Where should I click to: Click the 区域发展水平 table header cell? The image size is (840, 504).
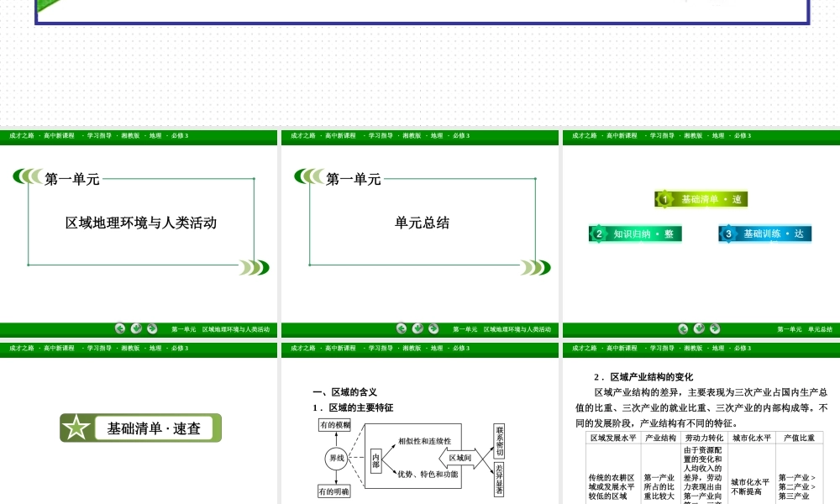(615, 436)
